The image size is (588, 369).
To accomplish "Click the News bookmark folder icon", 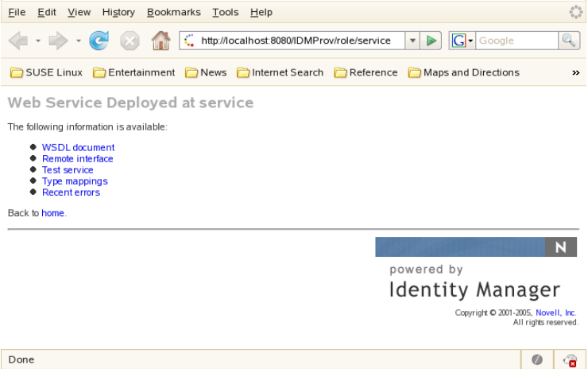I will coord(191,72).
